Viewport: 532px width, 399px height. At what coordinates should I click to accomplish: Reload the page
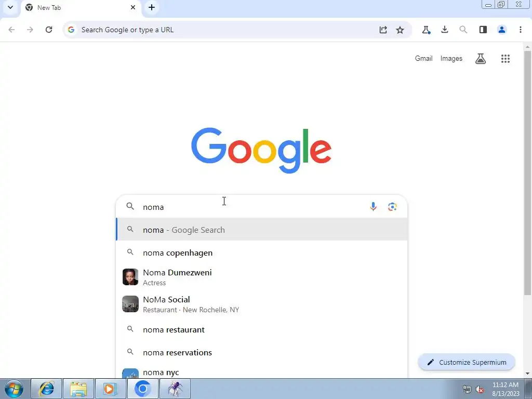49,30
